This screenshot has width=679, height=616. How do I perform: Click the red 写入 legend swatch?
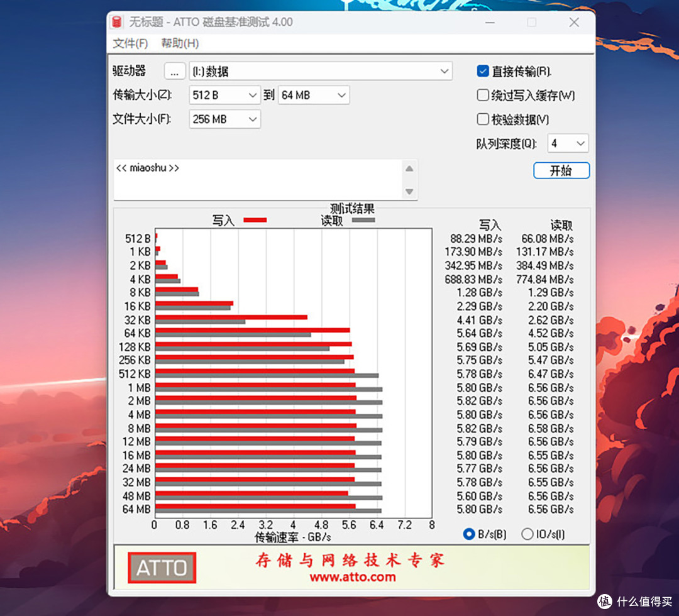click(x=255, y=221)
